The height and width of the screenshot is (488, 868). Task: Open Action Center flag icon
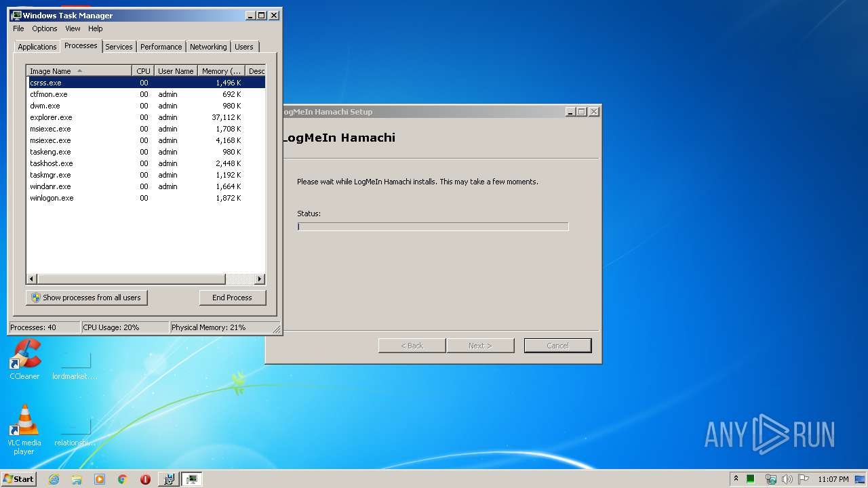[x=803, y=479]
